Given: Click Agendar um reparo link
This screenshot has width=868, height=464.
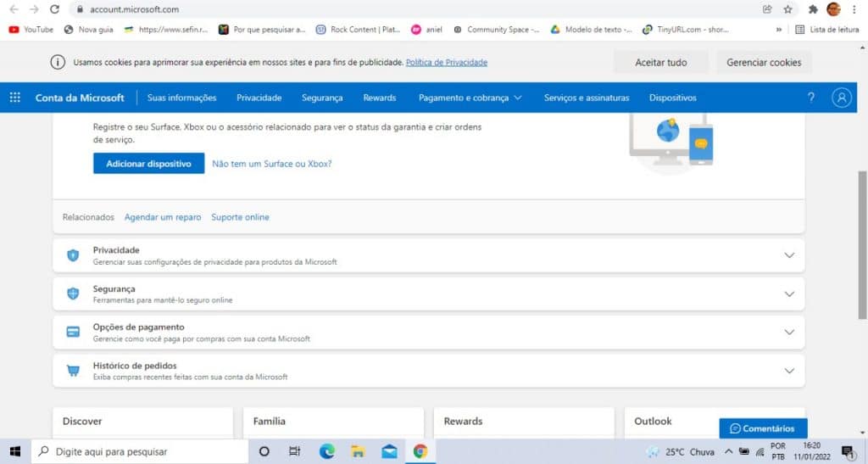Looking at the screenshot, I should [163, 217].
